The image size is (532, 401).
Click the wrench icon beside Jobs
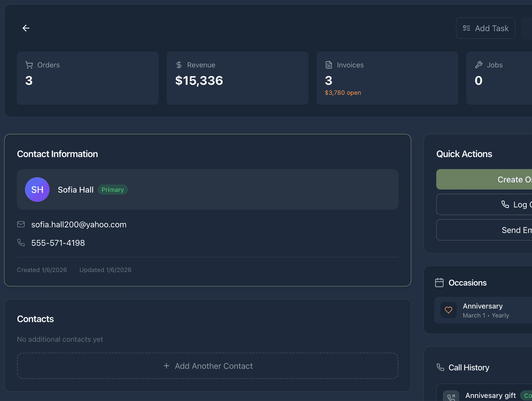point(479,65)
